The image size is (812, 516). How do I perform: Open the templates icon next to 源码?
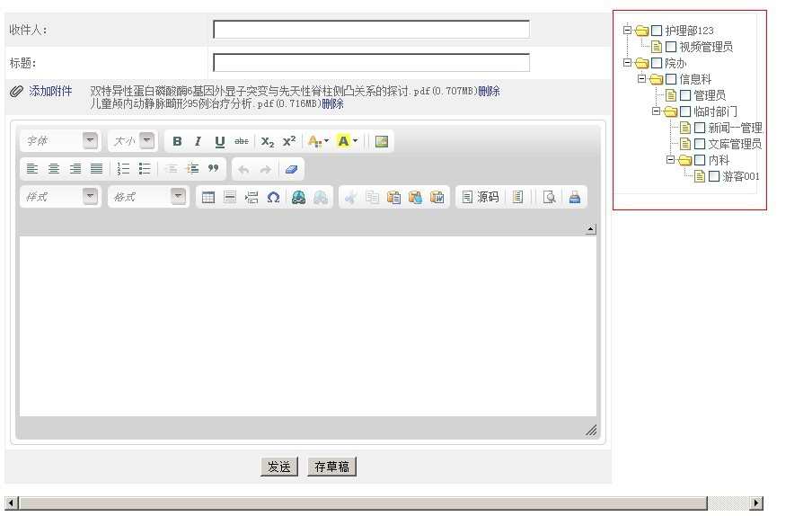517,197
